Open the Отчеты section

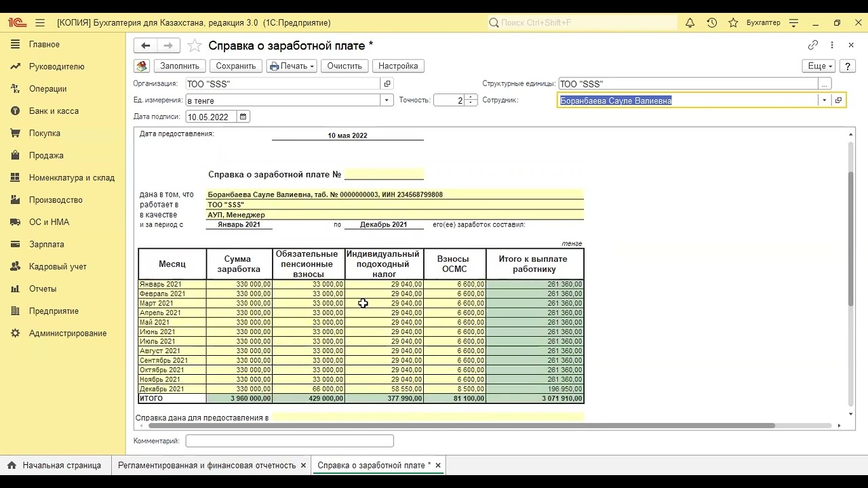[43, 289]
